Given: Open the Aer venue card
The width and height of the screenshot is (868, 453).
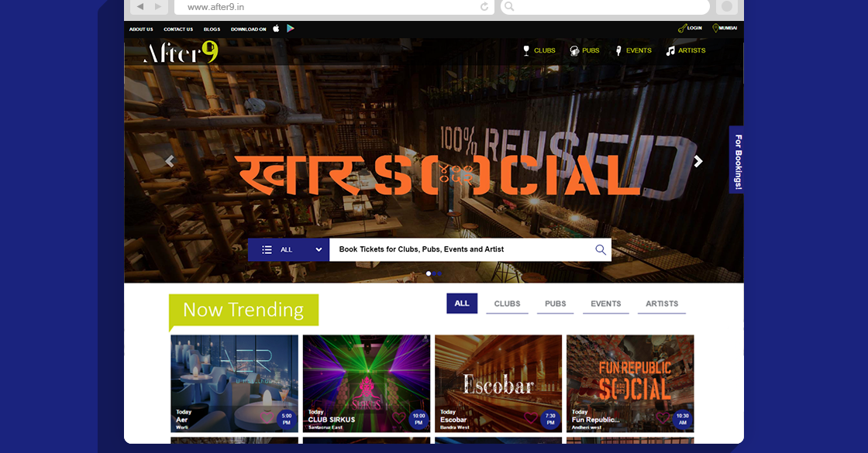Looking at the screenshot, I should 234,383.
